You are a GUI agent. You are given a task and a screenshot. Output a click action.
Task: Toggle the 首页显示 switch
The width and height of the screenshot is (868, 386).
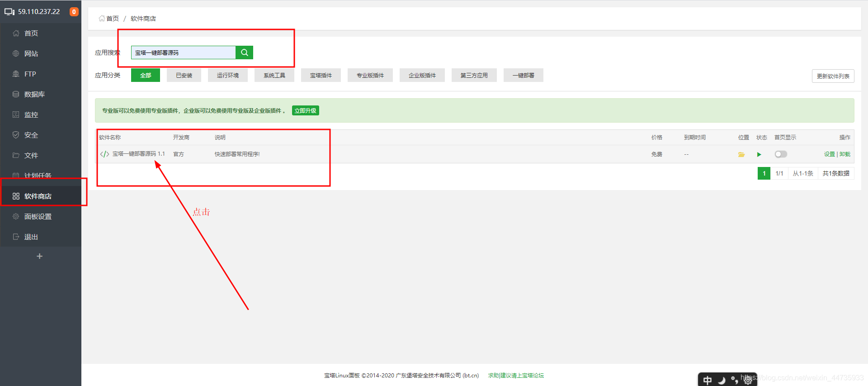pos(781,154)
